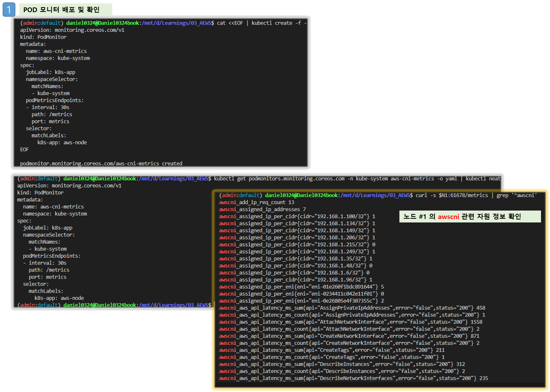
Task: Click the CreateTags latency sum 211 line
Action: 331,350
